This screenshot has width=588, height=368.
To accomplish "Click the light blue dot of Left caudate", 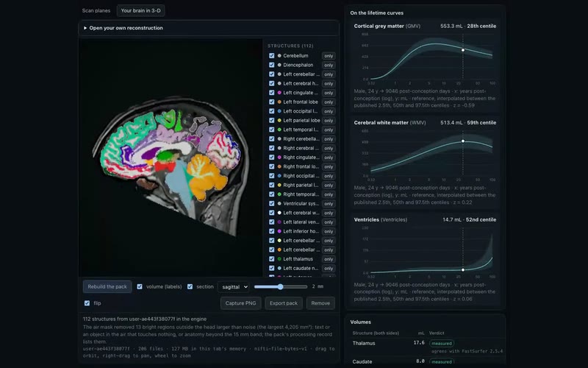I will pyautogui.click(x=279, y=268).
